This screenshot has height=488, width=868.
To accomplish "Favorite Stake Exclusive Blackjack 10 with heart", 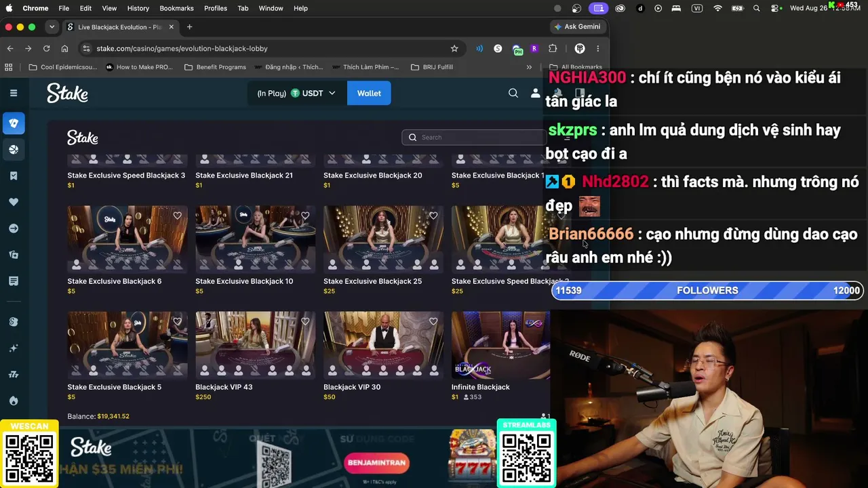I will [x=305, y=216].
